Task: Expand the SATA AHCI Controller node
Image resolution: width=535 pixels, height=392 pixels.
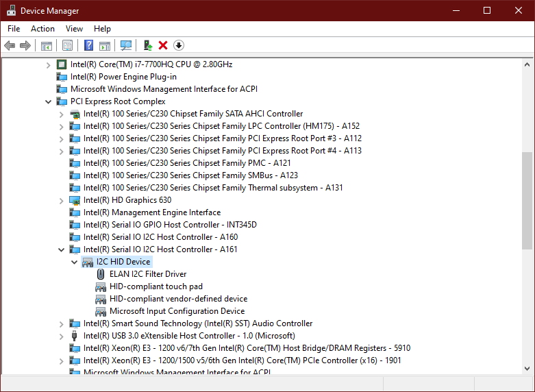Action: coord(62,114)
